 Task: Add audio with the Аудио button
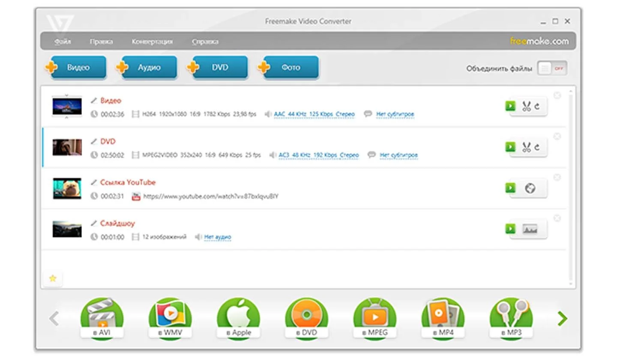(x=147, y=67)
